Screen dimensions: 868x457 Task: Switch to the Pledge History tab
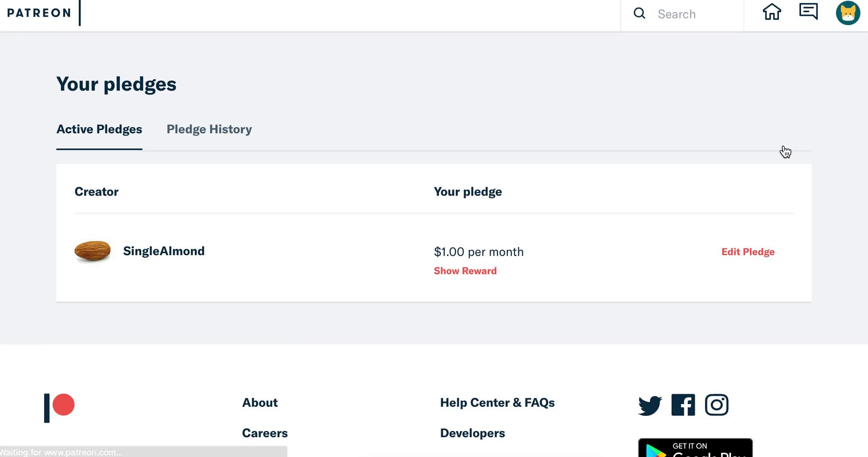[209, 129]
